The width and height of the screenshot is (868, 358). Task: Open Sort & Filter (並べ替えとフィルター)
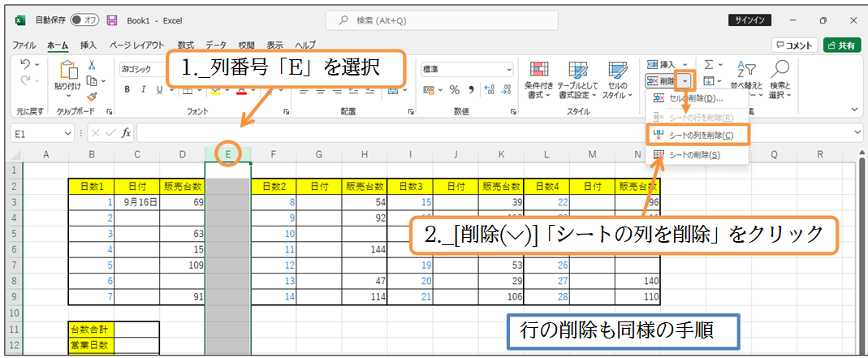[x=746, y=80]
